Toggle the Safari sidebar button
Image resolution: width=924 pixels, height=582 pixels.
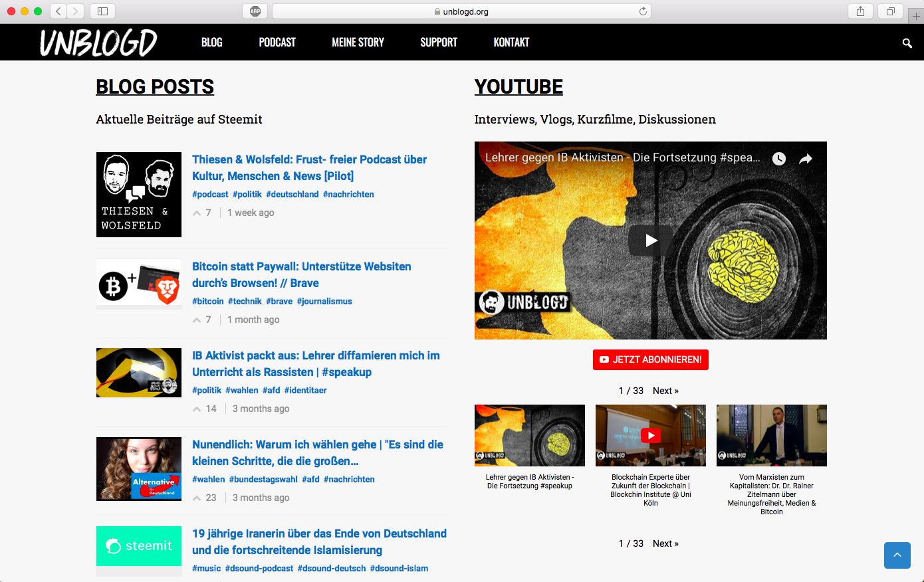[x=102, y=11]
